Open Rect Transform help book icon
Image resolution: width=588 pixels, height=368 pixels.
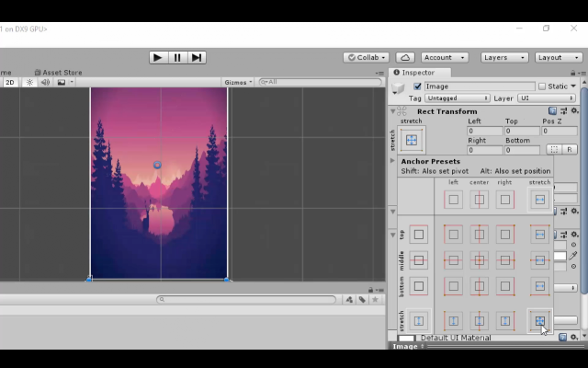coord(552,110)
